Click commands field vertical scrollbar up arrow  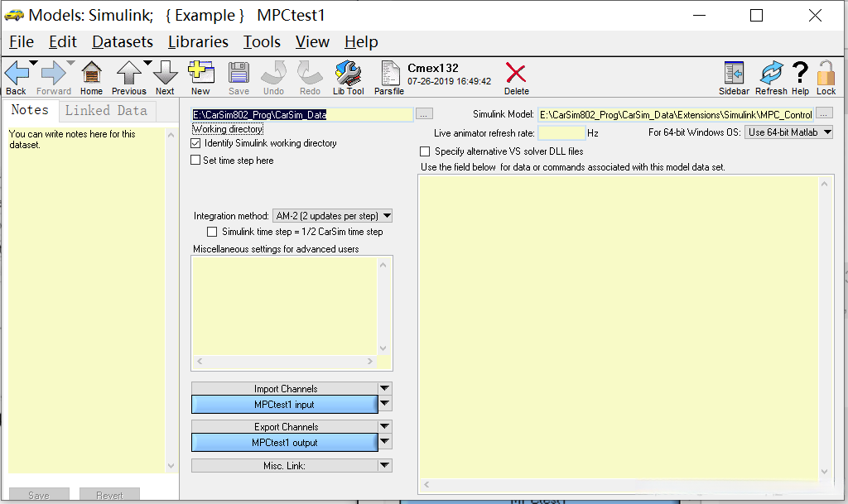coord(824,185)
